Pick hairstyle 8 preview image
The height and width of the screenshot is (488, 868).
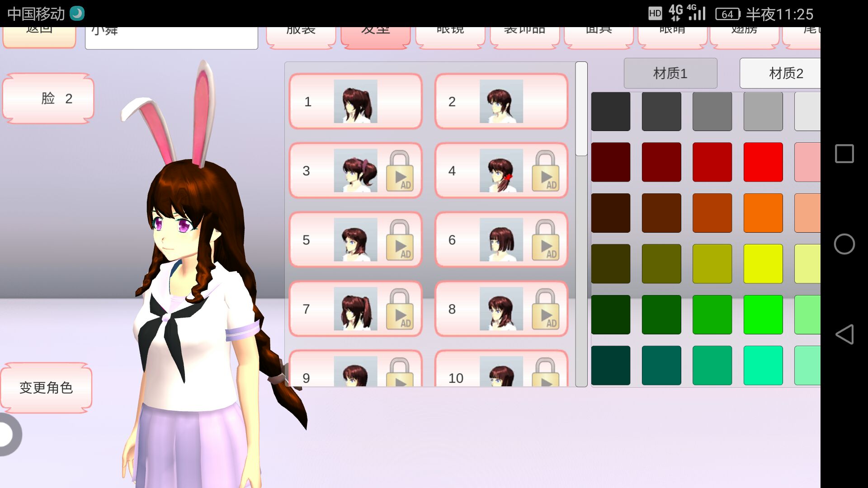tap(501, 309)
